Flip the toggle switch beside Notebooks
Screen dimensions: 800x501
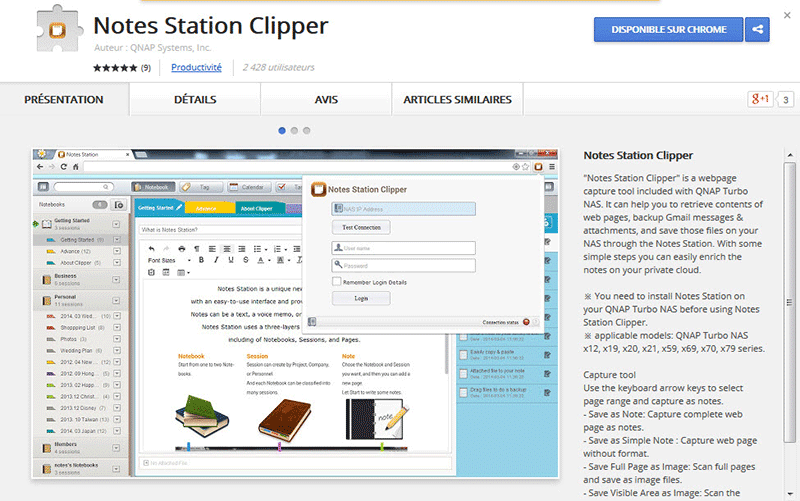click(x=99, y=205)
